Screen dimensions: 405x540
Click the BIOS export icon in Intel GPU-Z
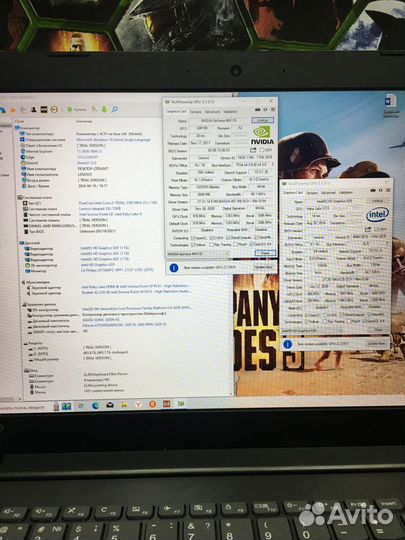[x=368, y=229]
